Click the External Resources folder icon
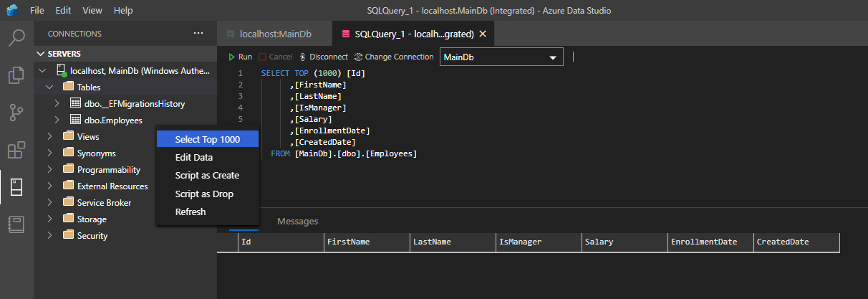 click(69, 186)
